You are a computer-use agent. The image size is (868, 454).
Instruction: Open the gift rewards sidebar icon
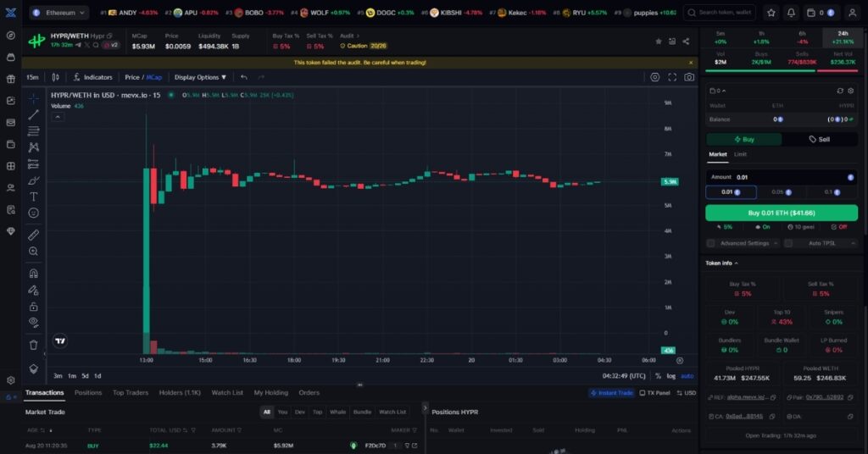pyautogui.click(x=10, y=79)
